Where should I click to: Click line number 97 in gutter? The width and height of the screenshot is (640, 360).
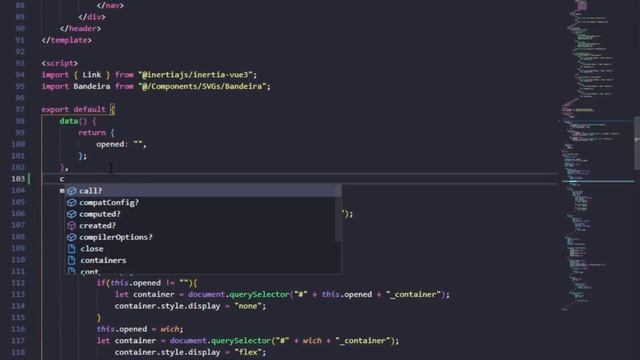(x=20, y=109)
